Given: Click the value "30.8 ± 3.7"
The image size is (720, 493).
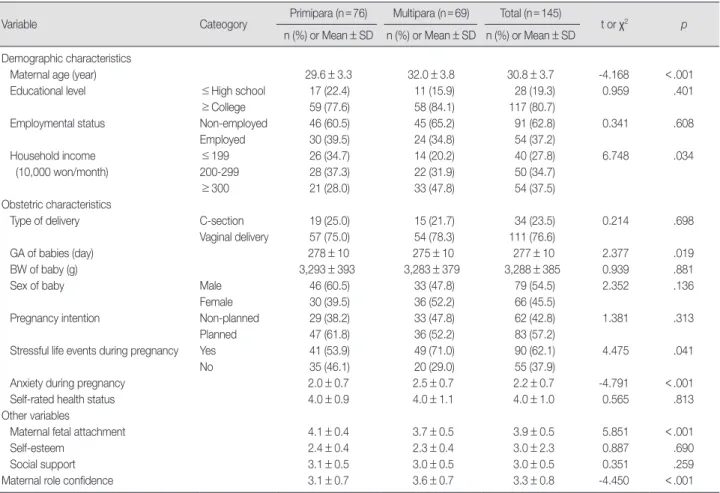Looking at the screenshot, I should [x=530, y=75].
